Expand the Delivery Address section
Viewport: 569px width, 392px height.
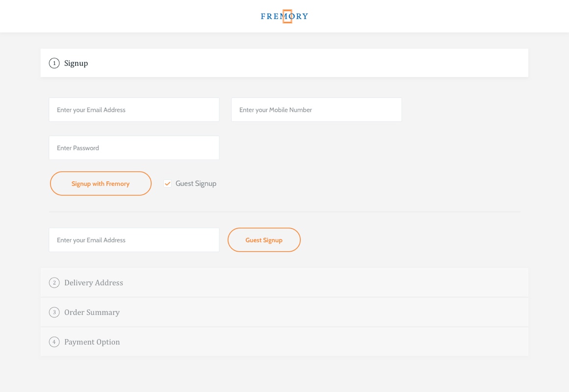[94, 283]
